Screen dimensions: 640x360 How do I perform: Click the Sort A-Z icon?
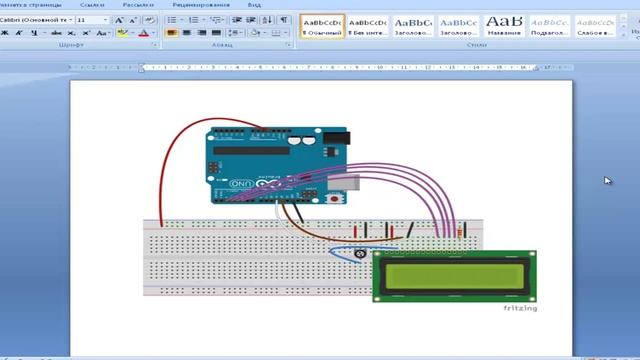pyautogui.click(x=267, y=20)
